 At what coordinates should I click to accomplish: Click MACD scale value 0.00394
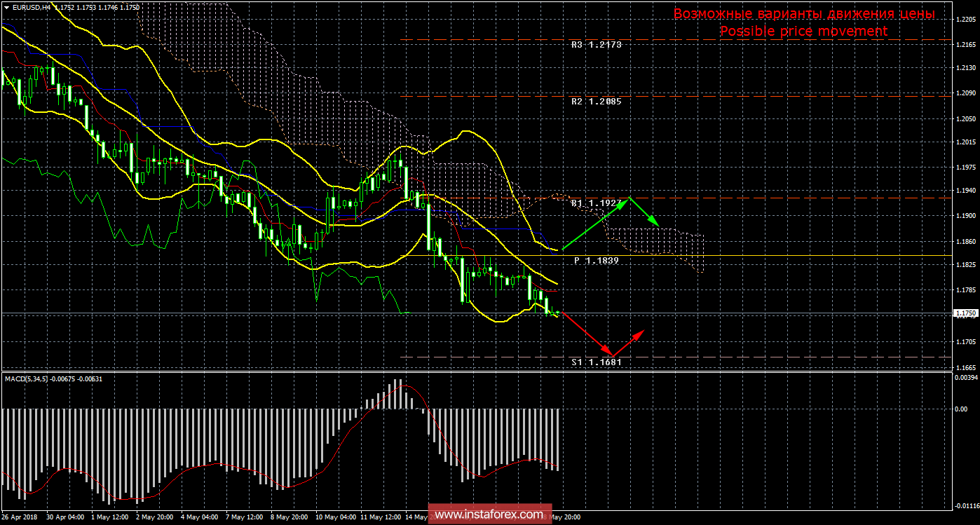pos(966,378)
